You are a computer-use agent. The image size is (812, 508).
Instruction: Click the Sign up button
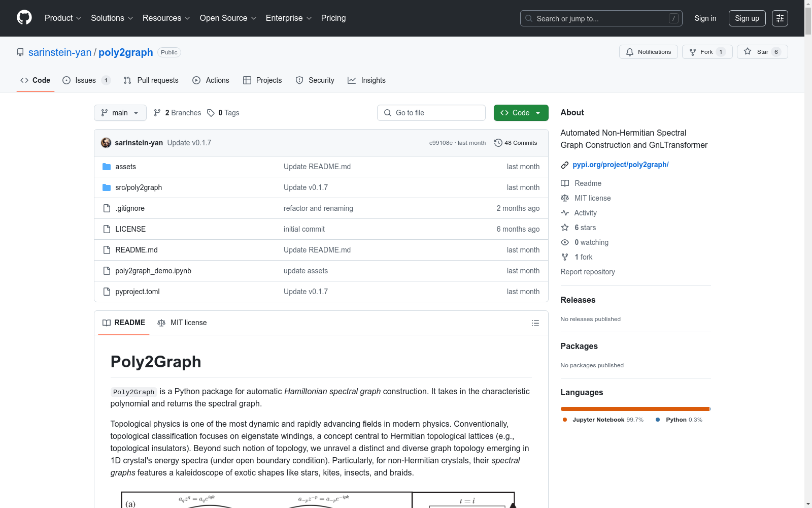[x=747, y=18]
